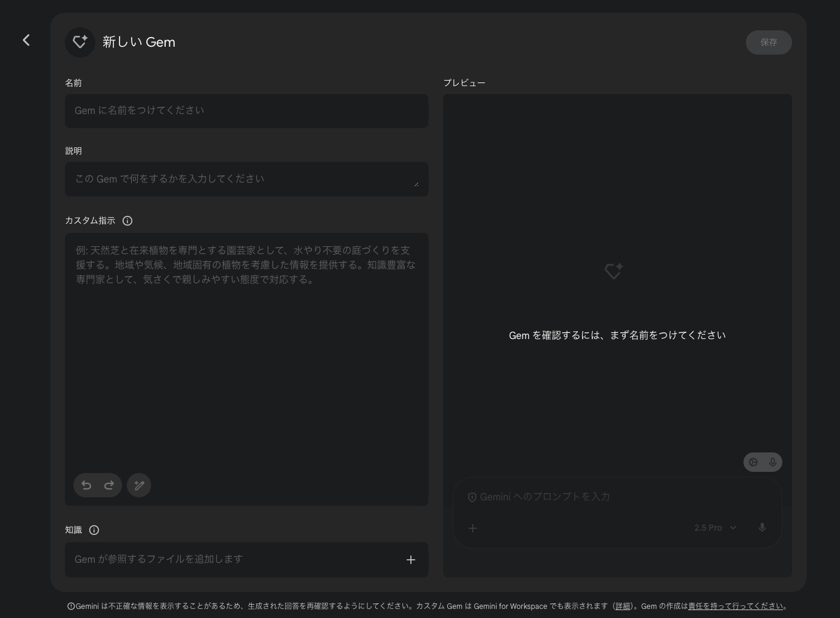
Task: Redo changes in the カスタム指示 editor
Action: pos(109,485)
